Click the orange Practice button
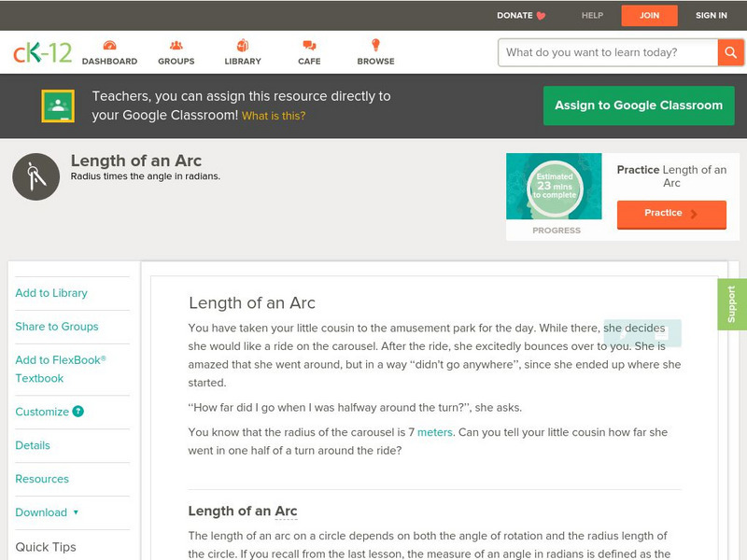The image size is (747, 560). [671, 214]
